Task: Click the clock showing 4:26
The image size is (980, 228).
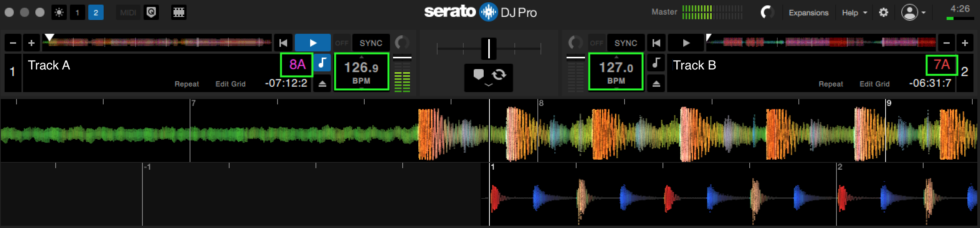Action: click(960, 8)
